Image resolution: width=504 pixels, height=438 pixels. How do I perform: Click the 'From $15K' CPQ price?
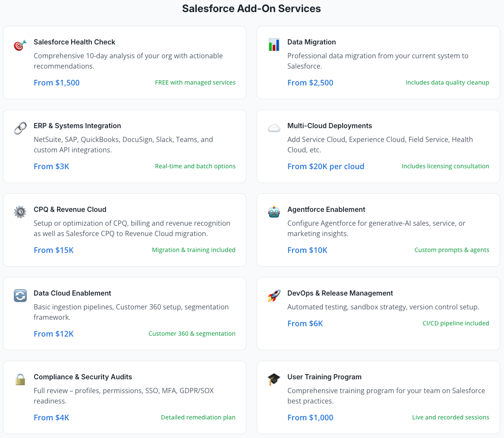[54, 250]
